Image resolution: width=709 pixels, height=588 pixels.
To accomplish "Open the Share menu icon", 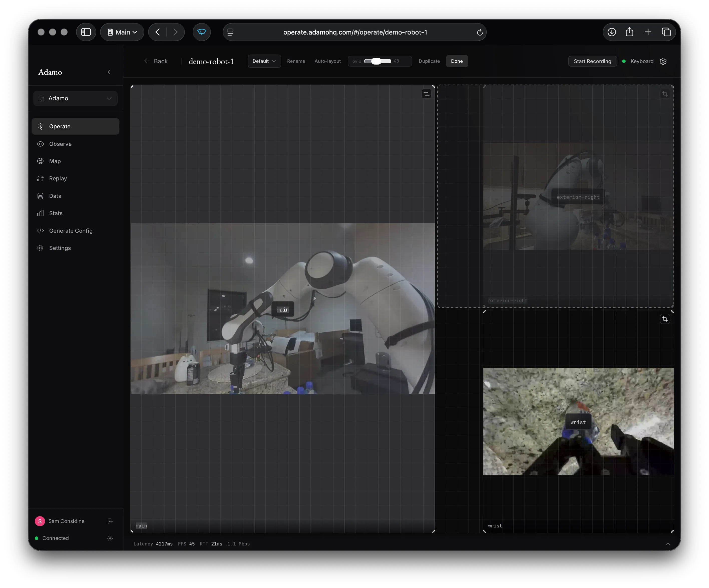I will (629, 32).
